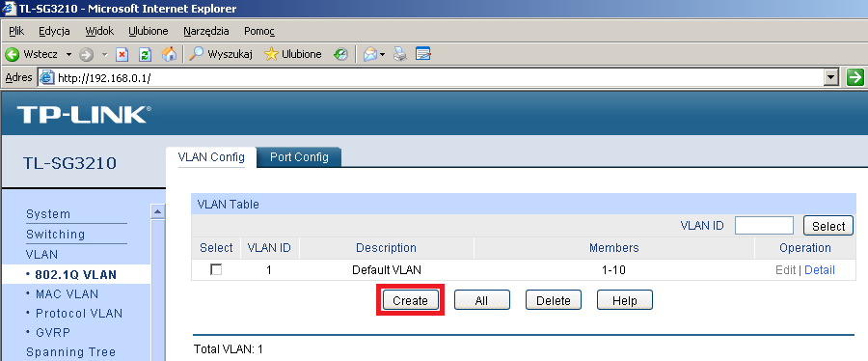Click the sidebar scrollbar up arrow
This screenshot has width=868, height=361.
158,211
